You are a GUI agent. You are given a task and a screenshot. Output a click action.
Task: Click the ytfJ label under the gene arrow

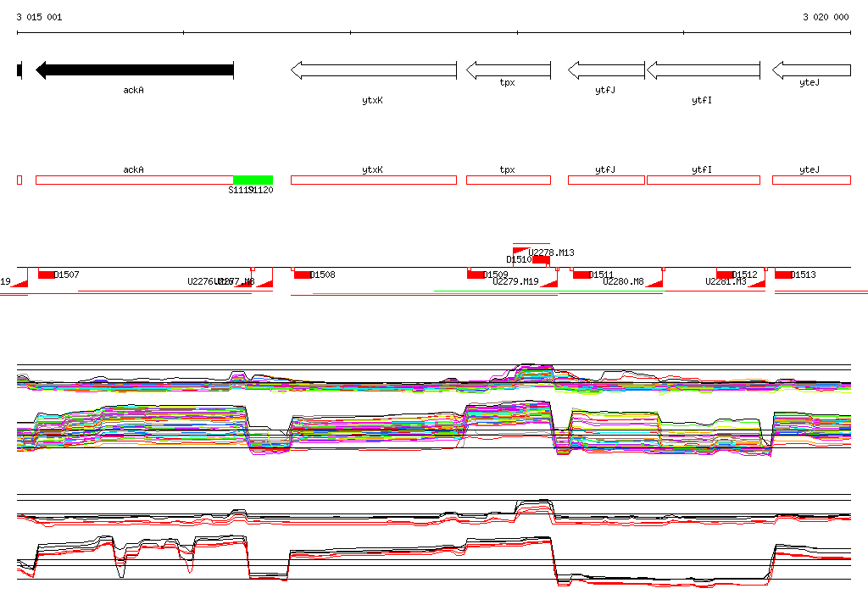tap(605, 90)
